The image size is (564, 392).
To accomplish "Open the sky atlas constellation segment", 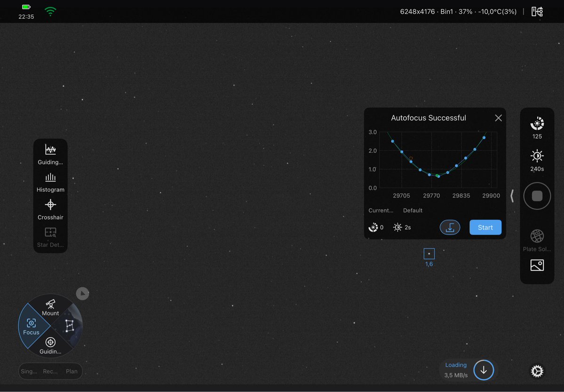I will click(x=70, y=326).
